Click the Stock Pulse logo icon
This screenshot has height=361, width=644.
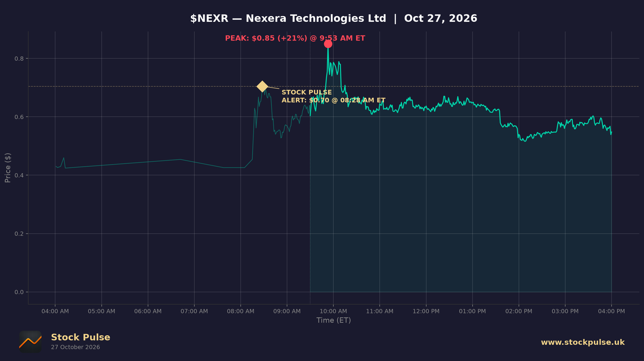30,342
